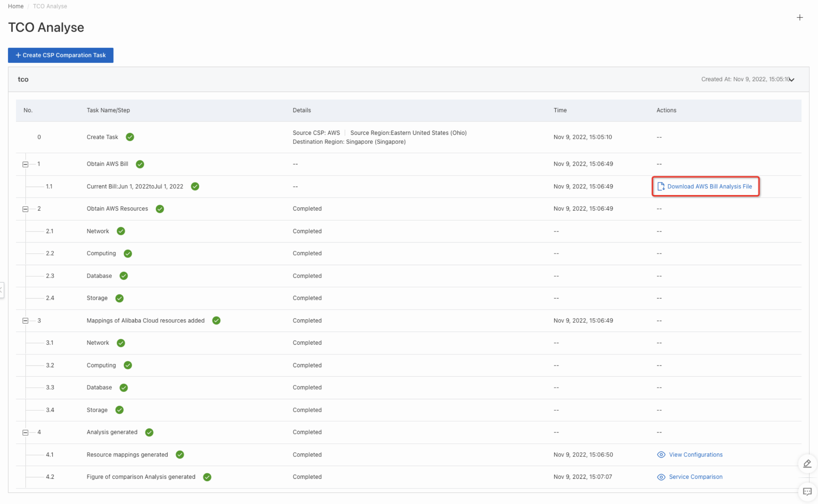The image size is (818, 504).
Task: Click Current Bill:Jun 1, 2022toJul 1, 2022
Action: tap(135, 186)
